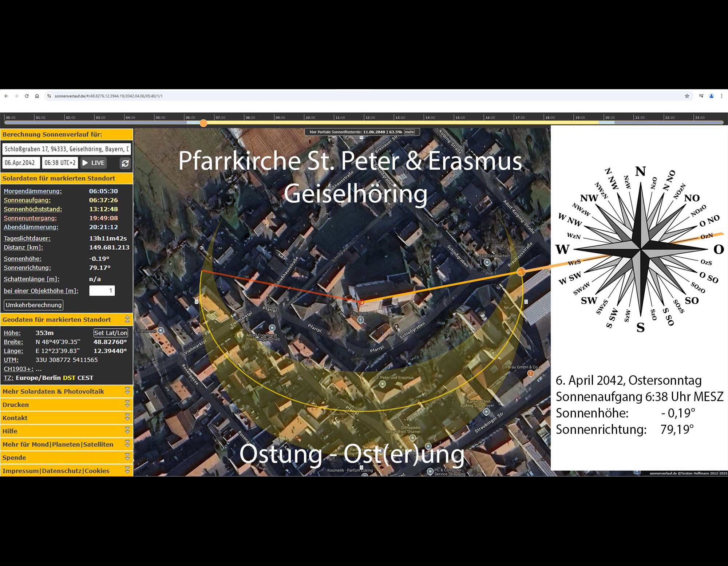Image resolution: width=728 pixels, height=566 pixels.
Task: Click the Set Lat/Lon button
Action: (111, 333)
